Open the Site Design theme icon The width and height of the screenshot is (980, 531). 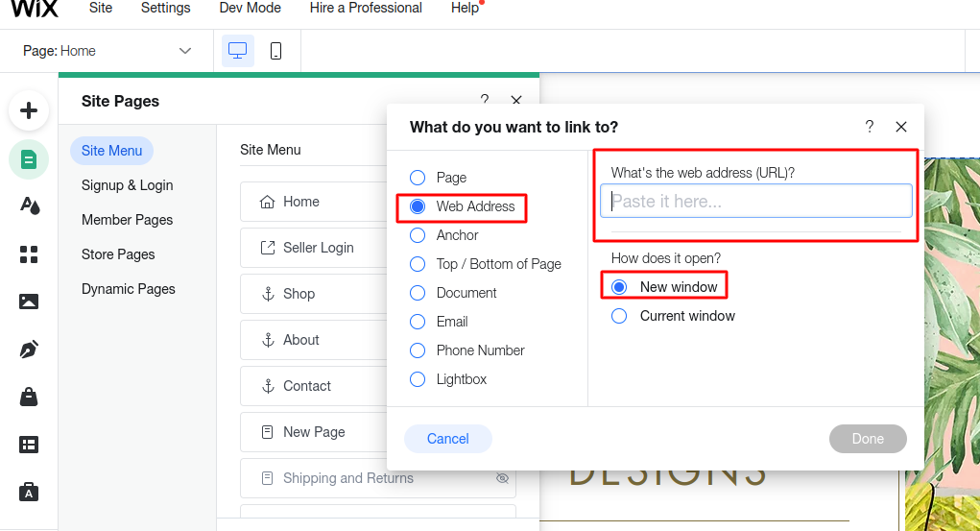point(30,205)
